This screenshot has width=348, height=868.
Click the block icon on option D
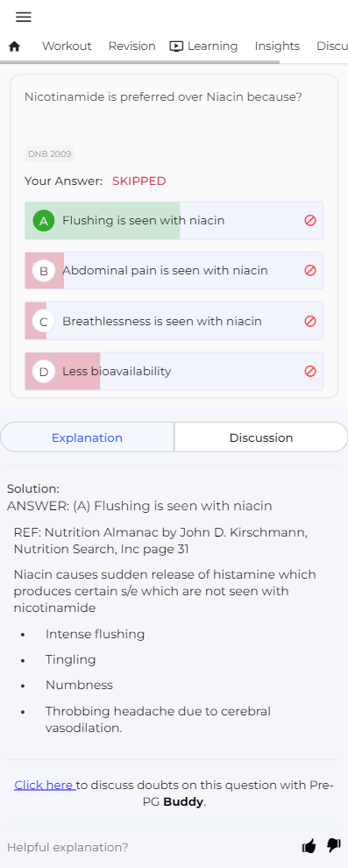(x=310, y=371)
